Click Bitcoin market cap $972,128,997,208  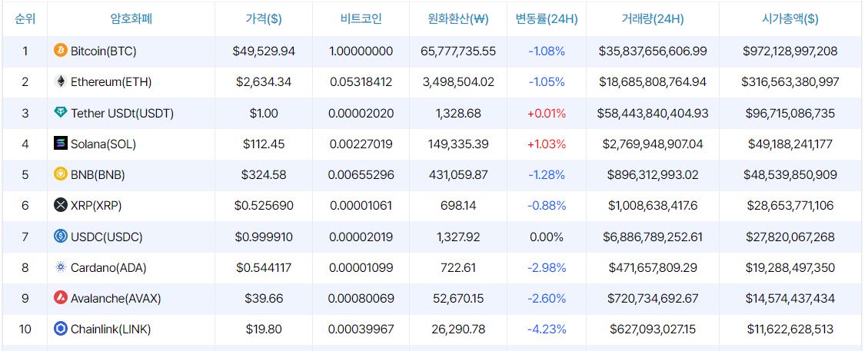[790, 51]
